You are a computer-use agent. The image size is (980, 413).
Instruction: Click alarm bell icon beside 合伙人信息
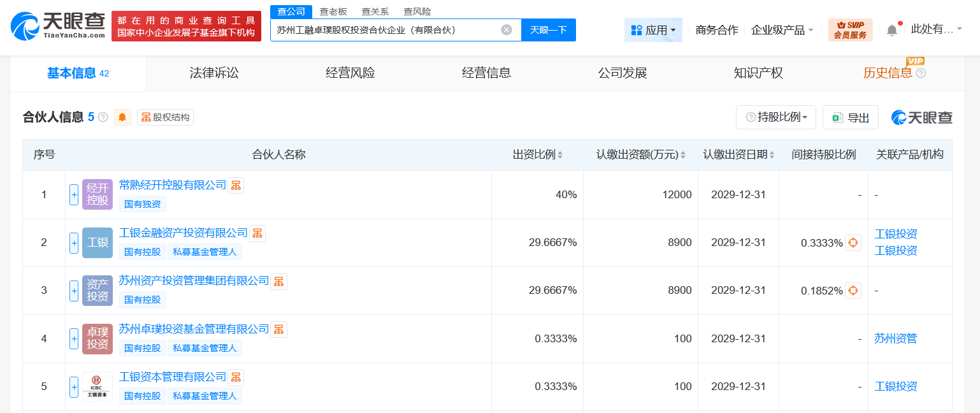point(122,117)
